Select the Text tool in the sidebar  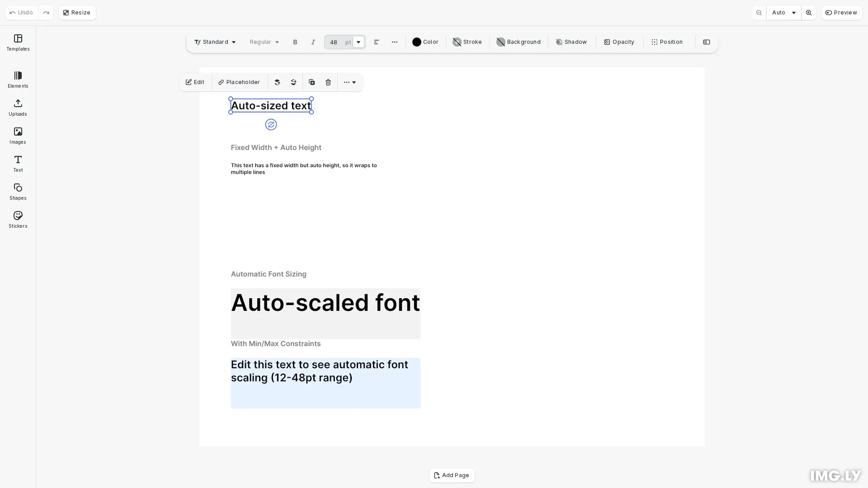click(x=18, y=164)
